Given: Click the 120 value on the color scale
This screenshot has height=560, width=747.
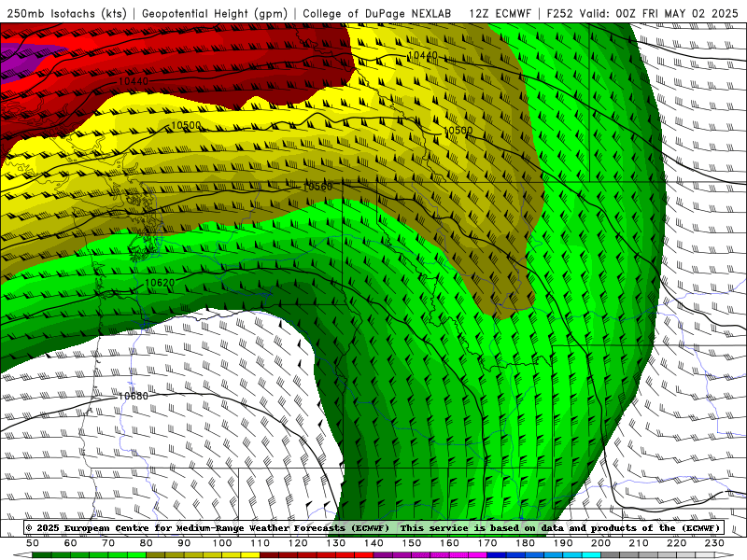Looking at the screenshot, I should click(x=298, y=543).
